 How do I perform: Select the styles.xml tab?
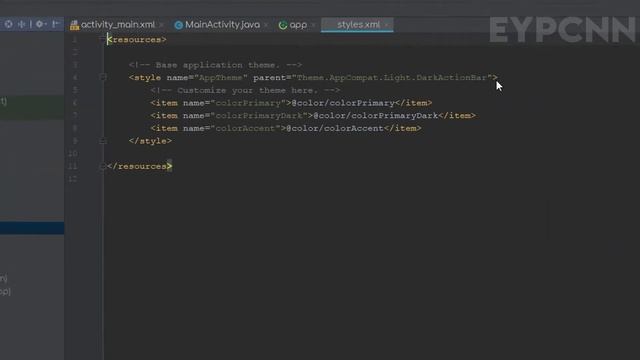point(358,25)
